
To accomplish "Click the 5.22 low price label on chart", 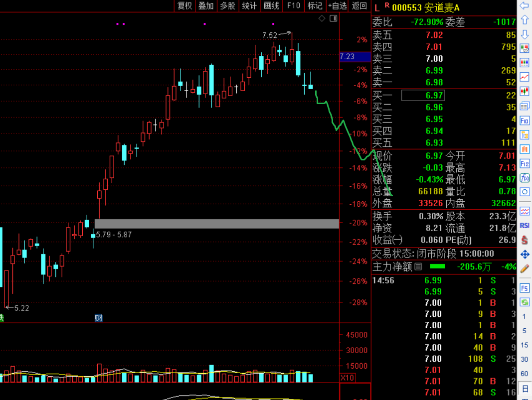I will (22, 308).
